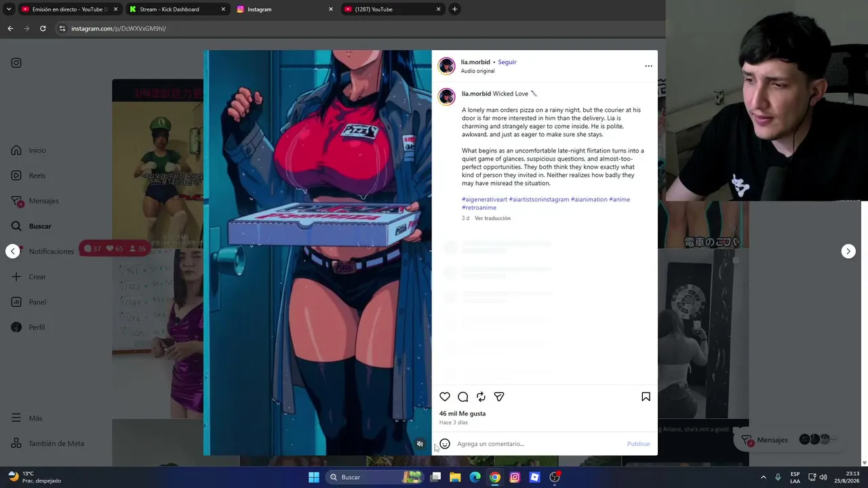Open network and volume quick settings
868x488 pixels.
tap(817, 477)
